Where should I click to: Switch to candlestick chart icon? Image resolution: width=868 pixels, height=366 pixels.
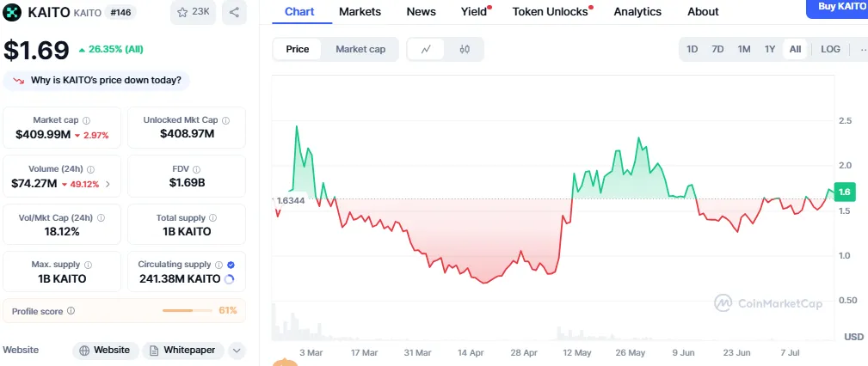[x=465, y=49]
